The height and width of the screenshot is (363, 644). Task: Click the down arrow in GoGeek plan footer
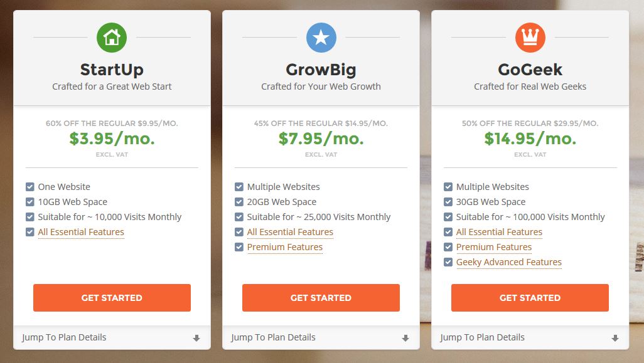[615, 338]
